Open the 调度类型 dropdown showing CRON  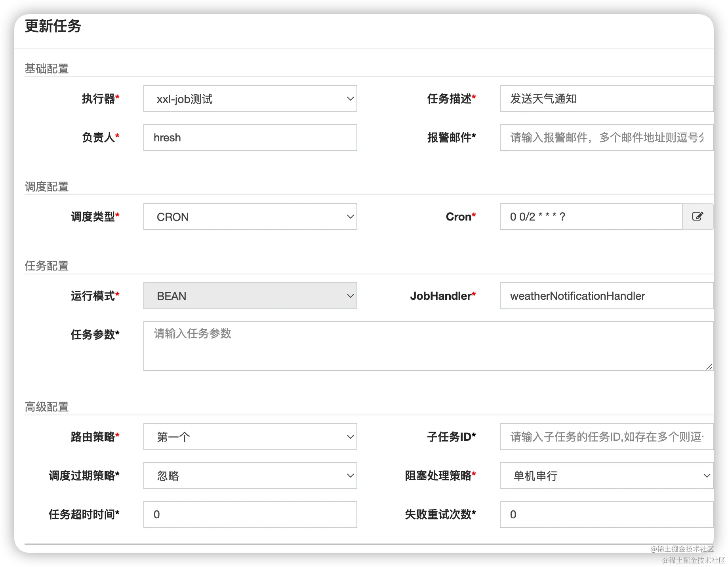pos(250,217)
